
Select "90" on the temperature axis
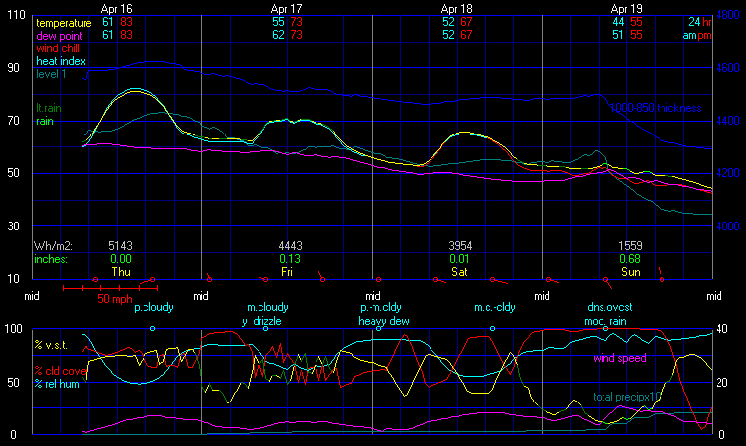coord(13,68)
